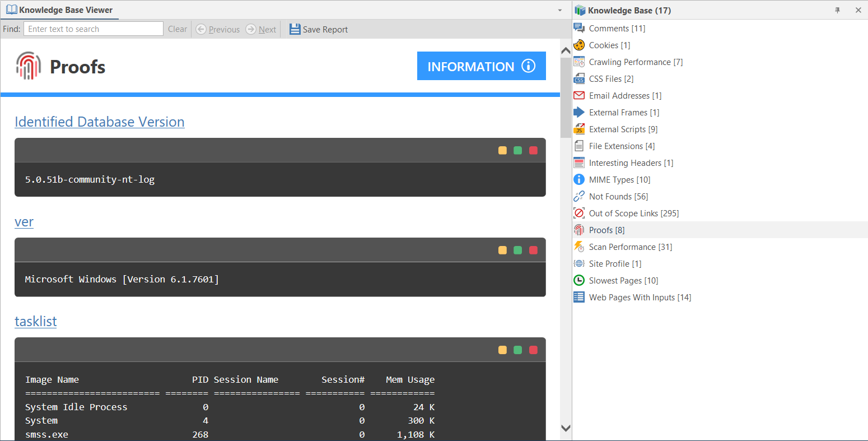Click the Slowest Pages clock icon

(578, 280)
